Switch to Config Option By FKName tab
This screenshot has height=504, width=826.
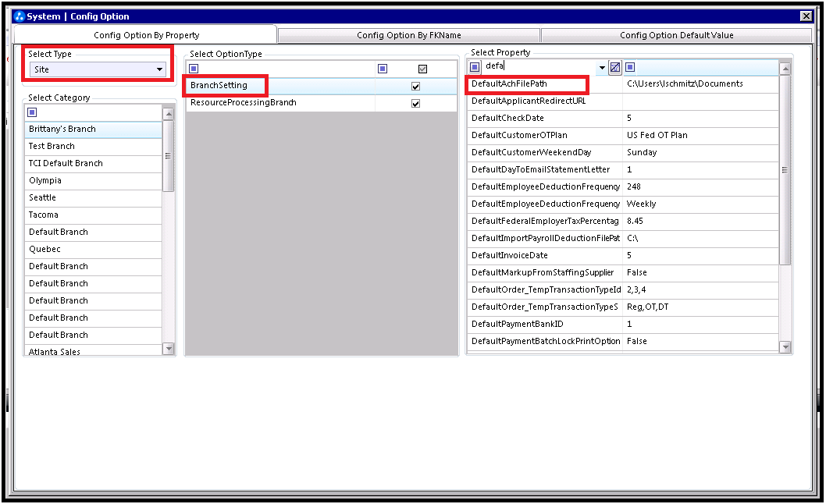pos(409,35)
